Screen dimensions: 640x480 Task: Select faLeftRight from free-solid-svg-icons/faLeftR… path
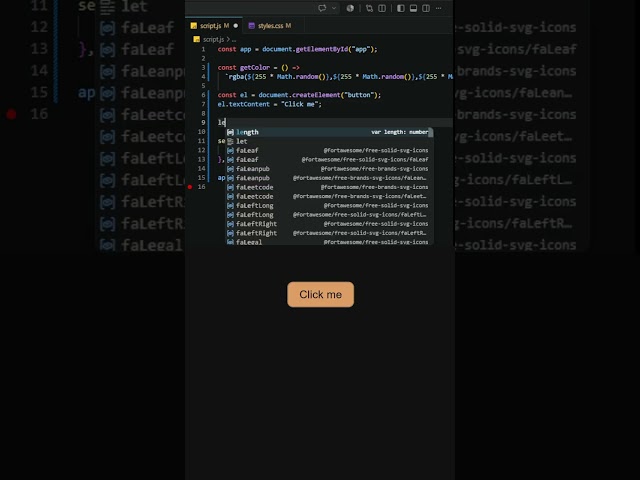click(329, 233)
